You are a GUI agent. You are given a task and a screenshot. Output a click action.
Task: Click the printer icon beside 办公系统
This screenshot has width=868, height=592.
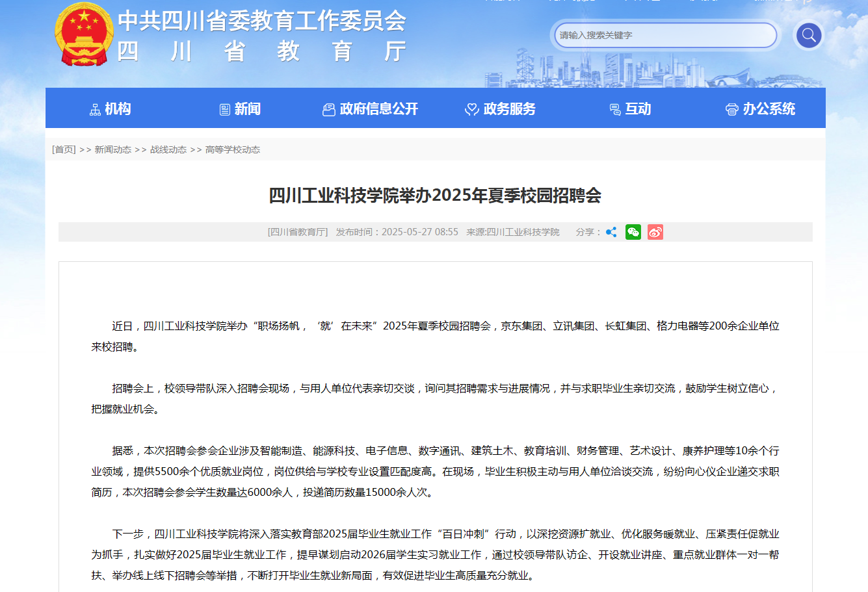pyautogui.click(x=732, y=110)
